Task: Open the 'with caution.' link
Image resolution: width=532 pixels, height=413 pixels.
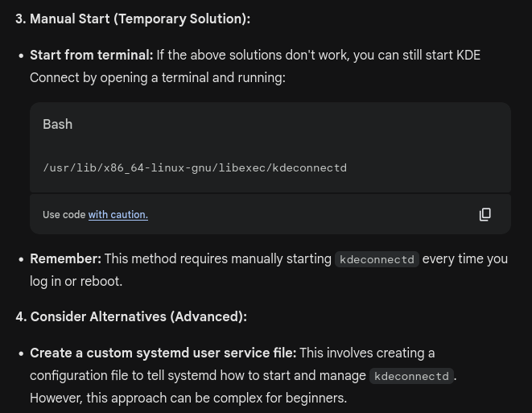Action: click(118, 215)
